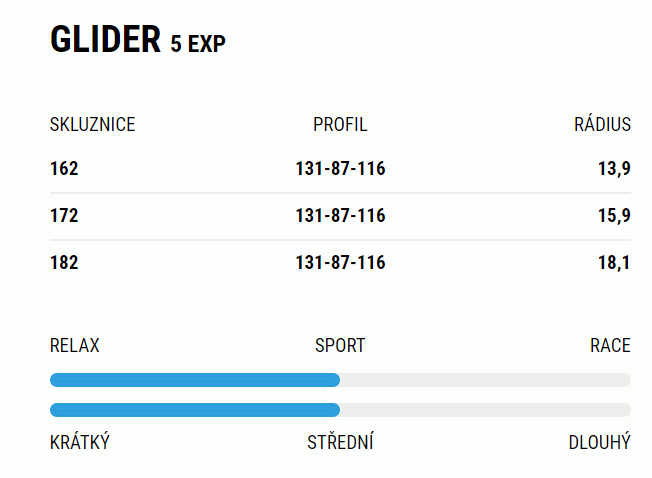Click the RELAX label
The image size is (652, 478).
pyautogui.click(x=75, y=345)
